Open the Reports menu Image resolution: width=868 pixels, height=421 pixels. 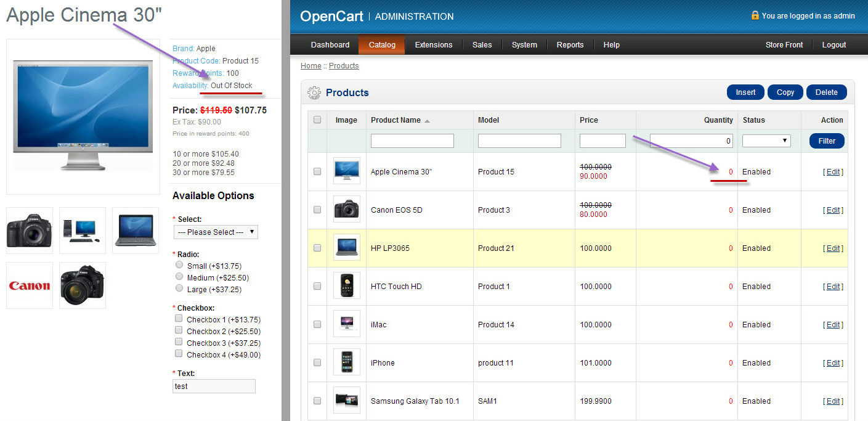[x=570, y=45]
